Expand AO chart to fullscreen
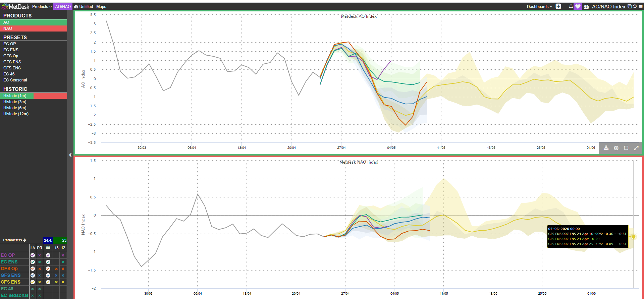This screenshot has width=644, height=299. coord(636,148)
